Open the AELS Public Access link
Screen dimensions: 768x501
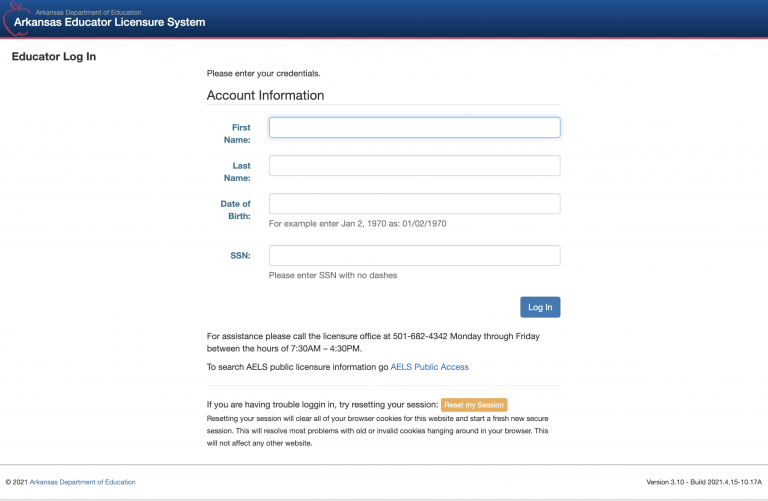click(x=430, y=367)
